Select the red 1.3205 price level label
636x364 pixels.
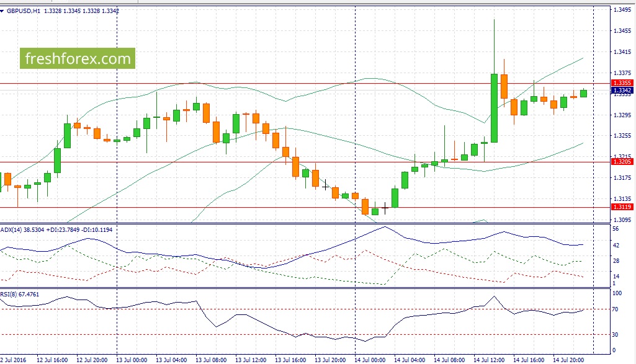coord(622,162)
